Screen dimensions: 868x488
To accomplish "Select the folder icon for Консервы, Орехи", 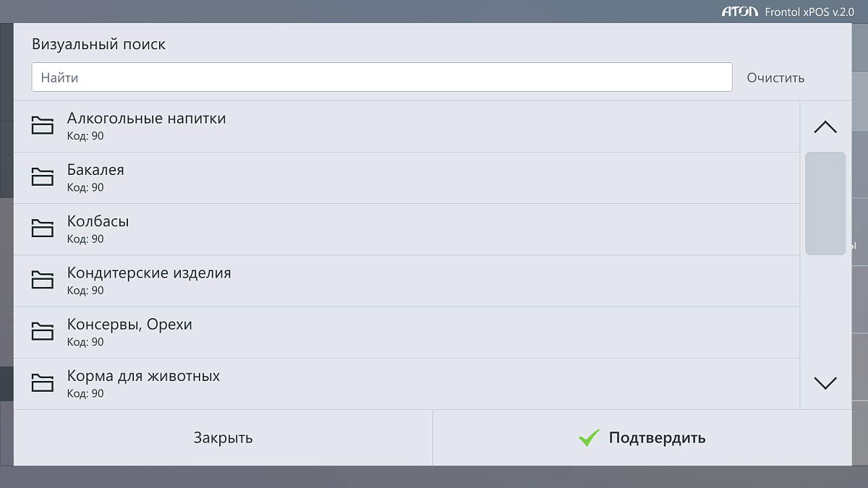I will (x=43, y=331).
